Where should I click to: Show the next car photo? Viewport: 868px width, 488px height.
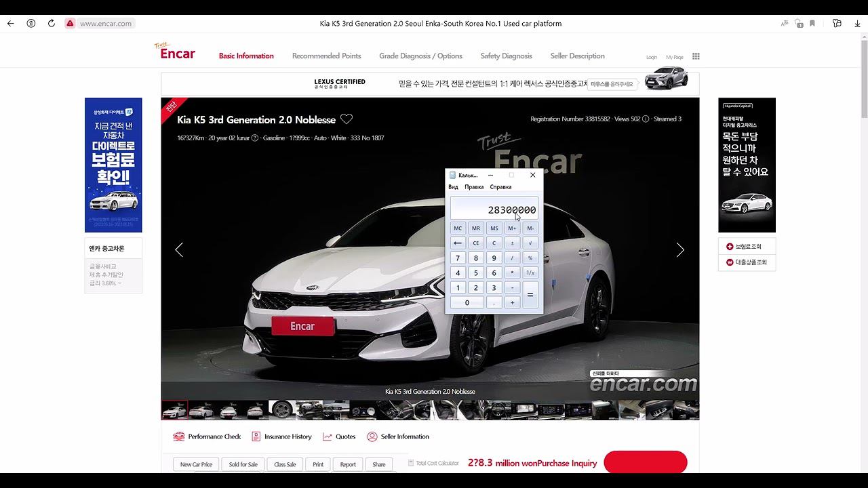tap(680, 250)
